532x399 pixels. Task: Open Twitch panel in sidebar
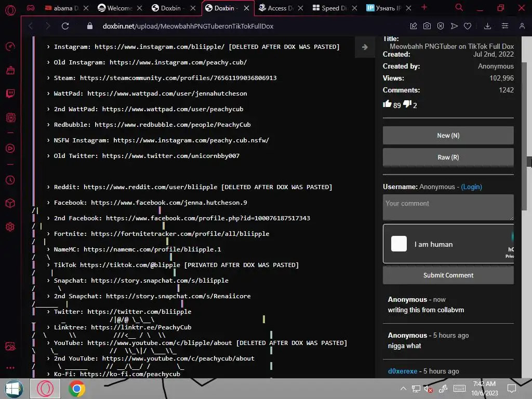[x=10, y=94]
